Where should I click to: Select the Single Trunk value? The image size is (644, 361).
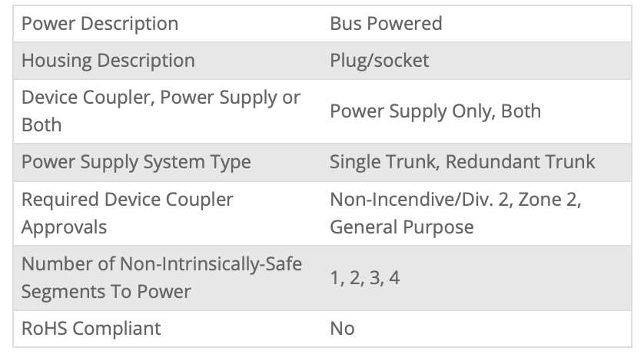tap(382, 162)
